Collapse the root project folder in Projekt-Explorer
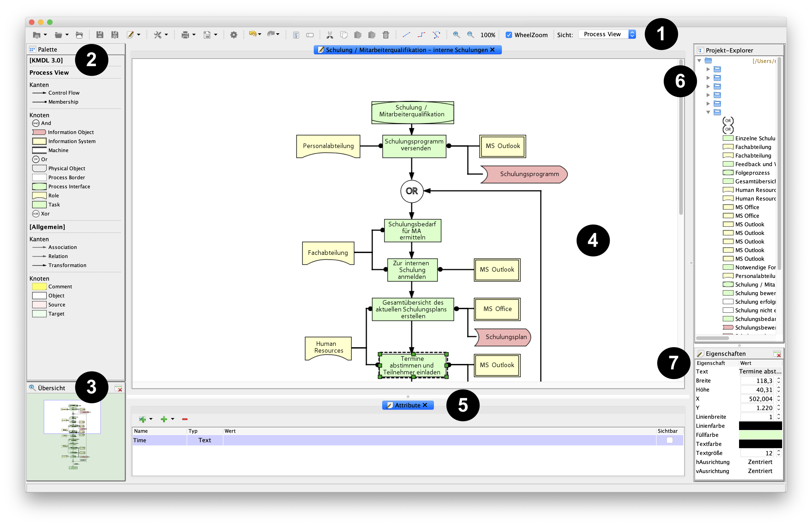Image resolution: width=812 pixels, height=526 pixels. 699,61
